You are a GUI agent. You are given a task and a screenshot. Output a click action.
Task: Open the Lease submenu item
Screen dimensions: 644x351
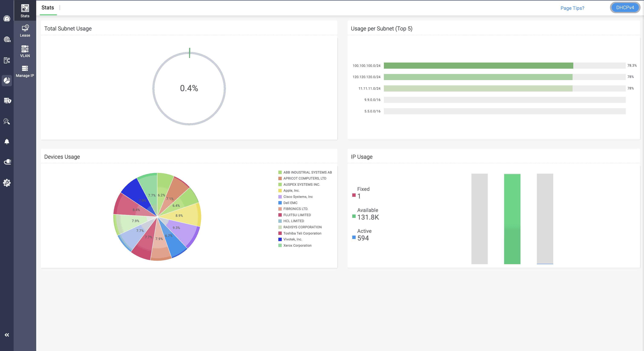(x=25, y=31)
